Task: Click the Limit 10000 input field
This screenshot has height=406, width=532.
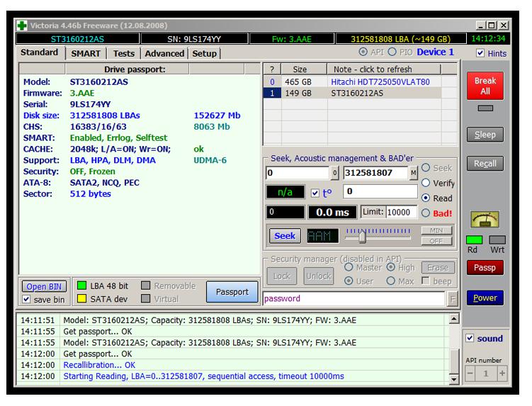Action: (x=402, y=212)
